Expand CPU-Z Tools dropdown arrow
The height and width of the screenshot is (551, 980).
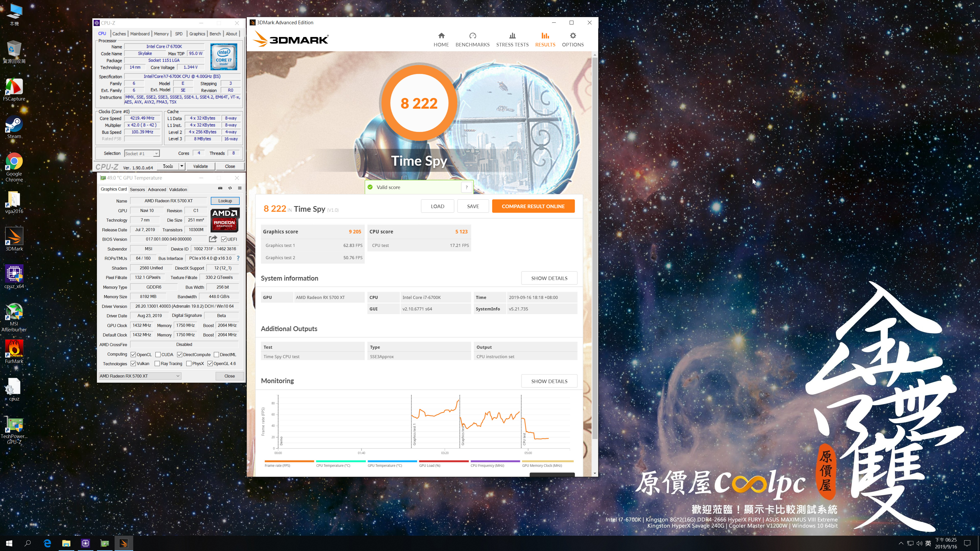(182, 166)
